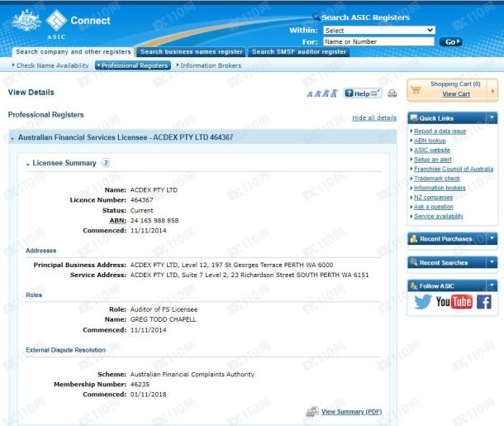Screen dimensions: 504x426
Task: Open the YouTube icon
Action: [x=454, y=302]
